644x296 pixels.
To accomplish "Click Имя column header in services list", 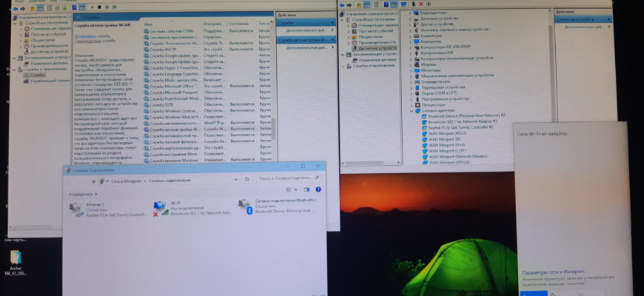I will click(x=148, y=24).
